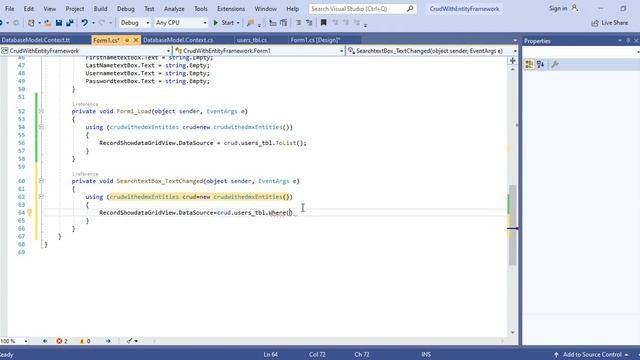The height and width of the screenshot is (360, 640).
Task: Switch to the users_tbl.cs tab
Action: (252, 40)
